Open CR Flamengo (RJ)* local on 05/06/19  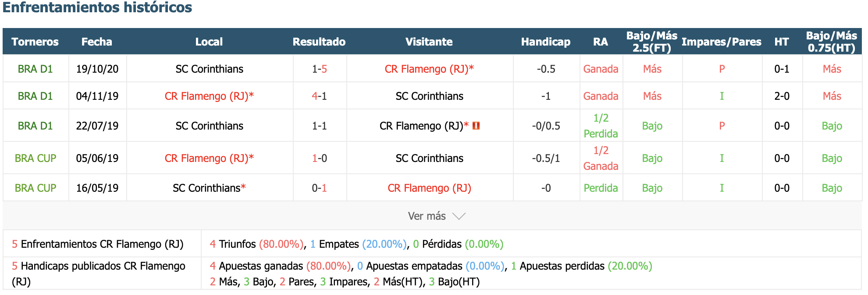209,158
